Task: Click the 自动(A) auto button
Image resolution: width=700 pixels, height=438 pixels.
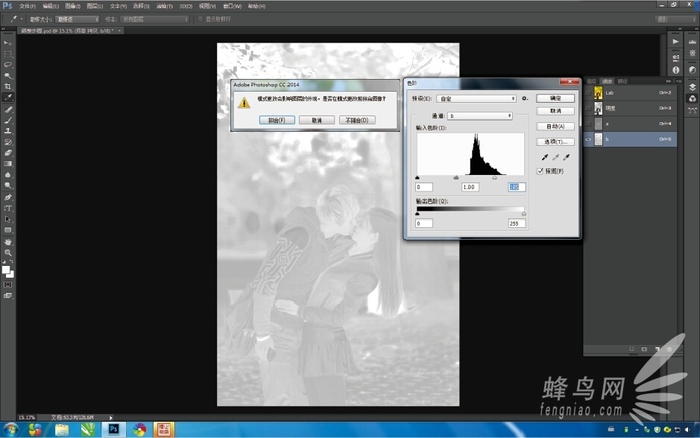Action: [555, 126]
